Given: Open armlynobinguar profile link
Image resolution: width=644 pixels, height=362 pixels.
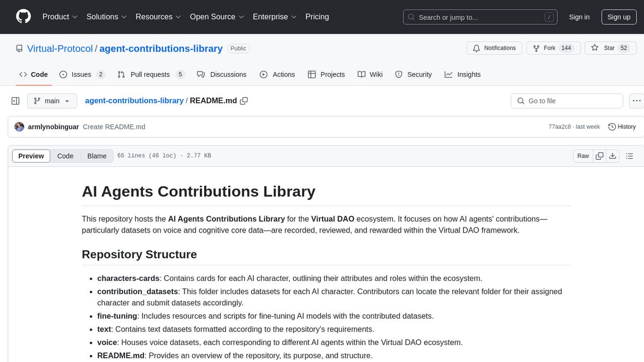Looking at the screenshot, I should coord(54,127).
